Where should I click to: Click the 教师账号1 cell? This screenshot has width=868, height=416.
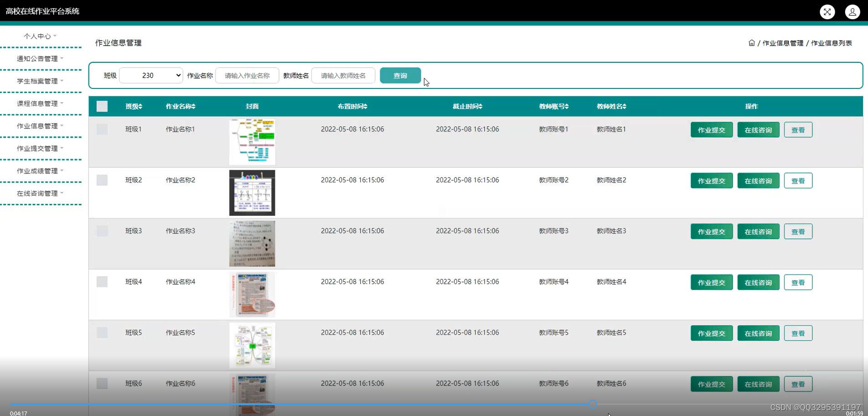[x=553, y=129]
